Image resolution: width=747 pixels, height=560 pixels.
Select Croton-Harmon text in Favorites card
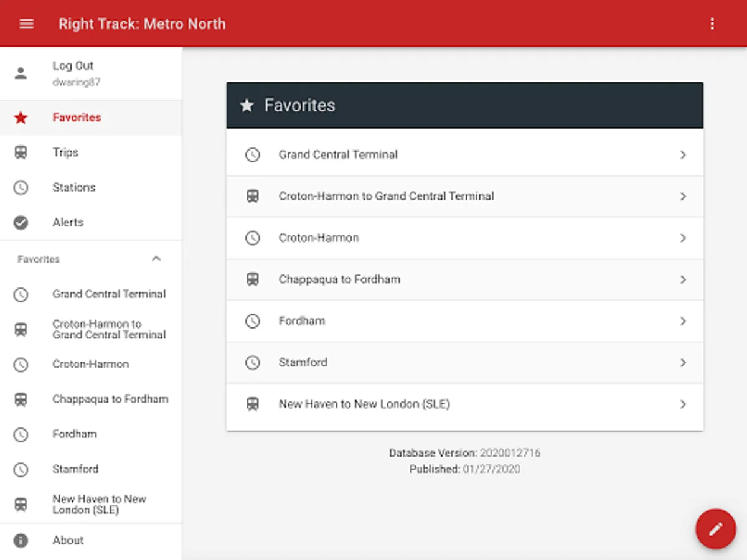pyautogui.click(x=319, y=238)
